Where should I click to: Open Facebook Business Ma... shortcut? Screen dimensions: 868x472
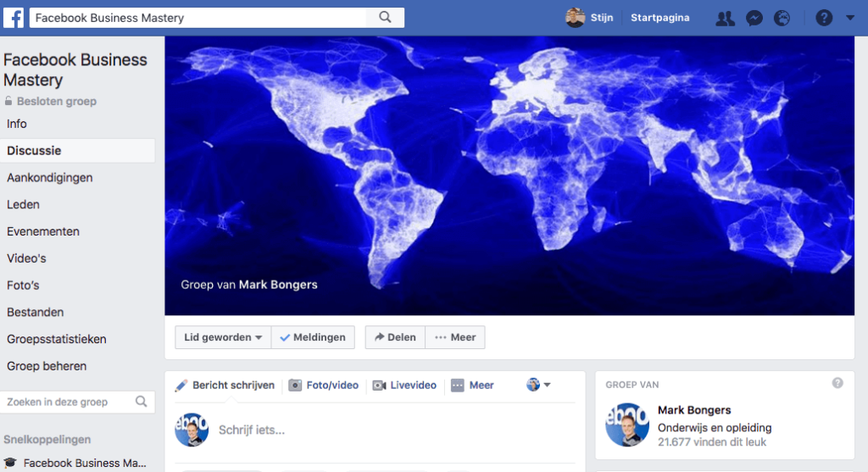(85, 464)
